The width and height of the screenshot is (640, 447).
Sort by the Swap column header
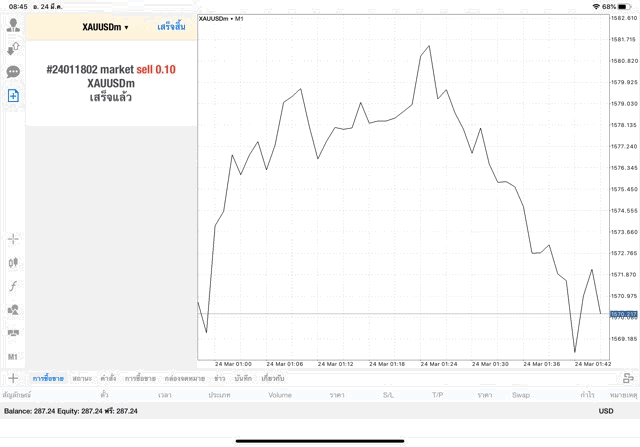coord(520,395)
